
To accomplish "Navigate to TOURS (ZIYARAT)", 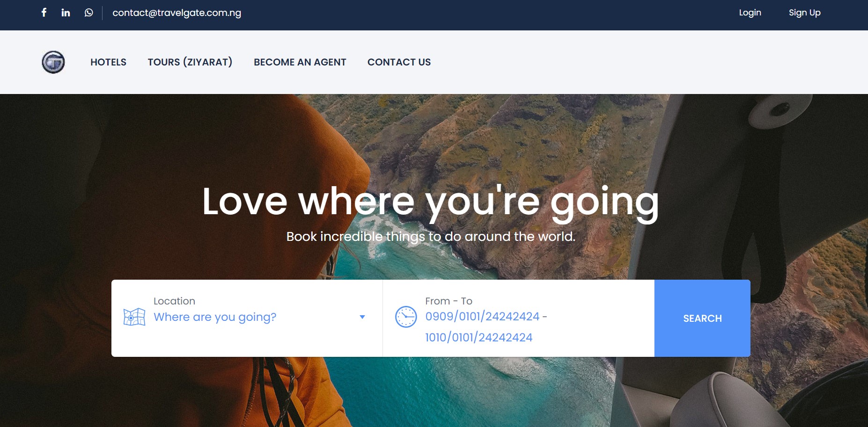I will pyautogui.click(x=190, y=62).
